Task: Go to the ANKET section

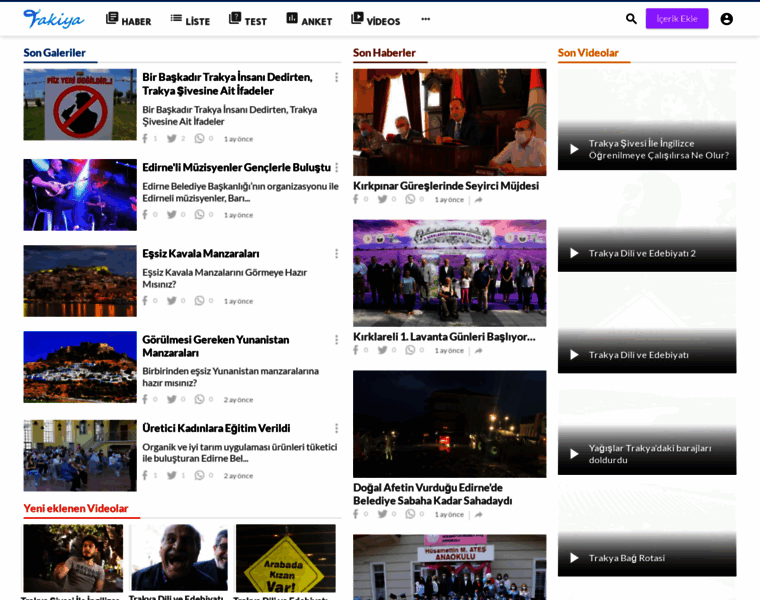Action: [x=308, y=20]
